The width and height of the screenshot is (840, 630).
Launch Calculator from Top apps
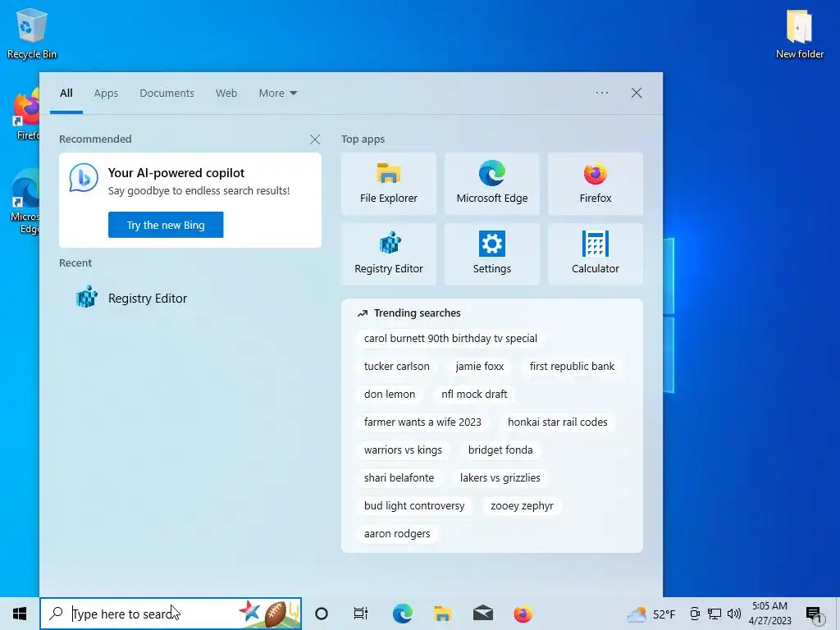(x=596, y=254)
